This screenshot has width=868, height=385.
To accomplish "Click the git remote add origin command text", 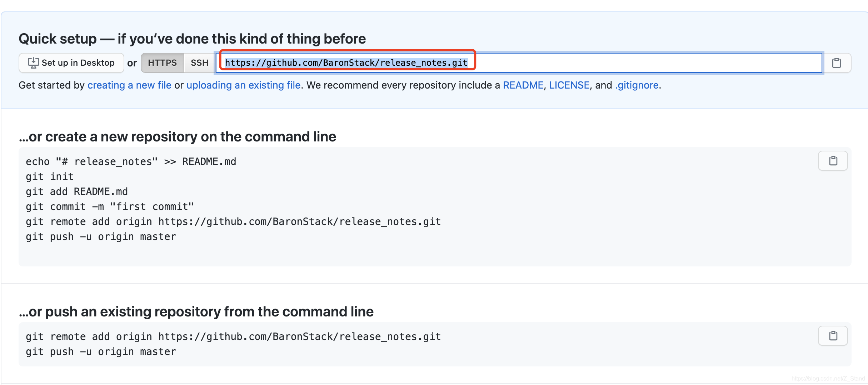I will (233, 336).
